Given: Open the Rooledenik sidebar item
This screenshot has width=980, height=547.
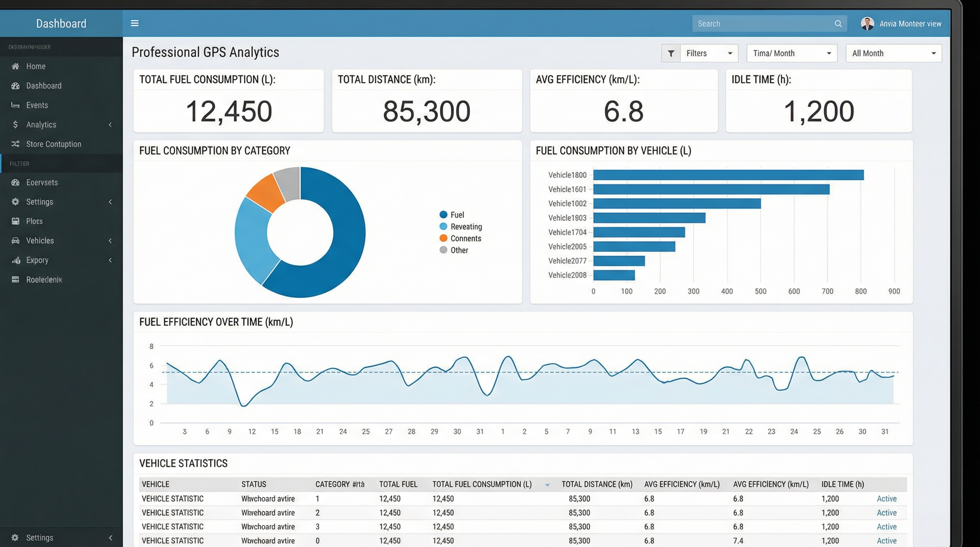Looking at the screenshot, I should (x=44, y=280).
